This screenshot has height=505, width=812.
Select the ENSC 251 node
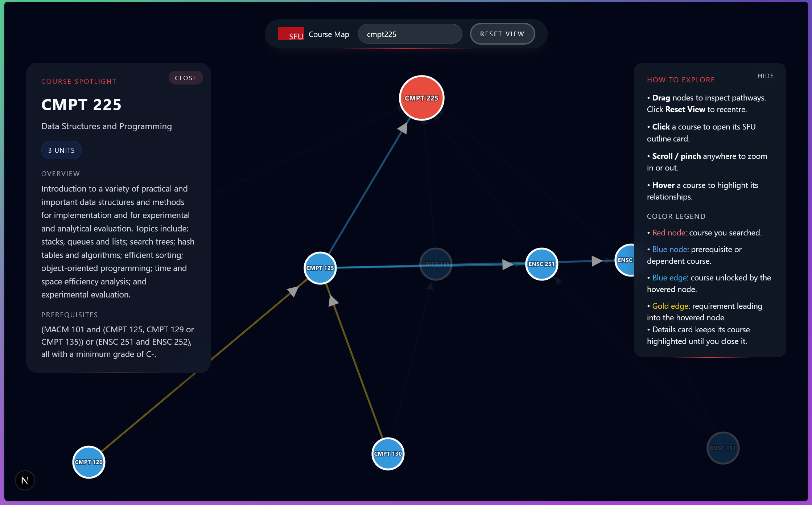[x=541, y=264]
